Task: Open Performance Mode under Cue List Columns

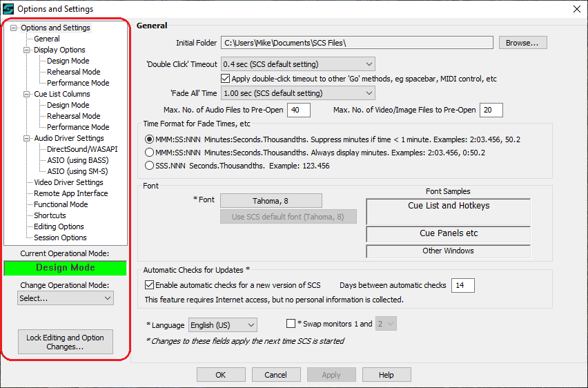Action: point(78,127)
